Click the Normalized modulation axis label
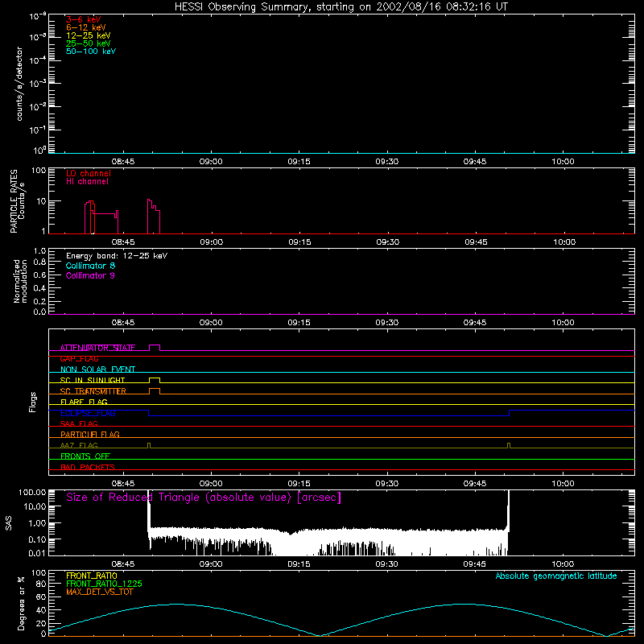The width and height of the screenshot is (644, 644). 20,281
